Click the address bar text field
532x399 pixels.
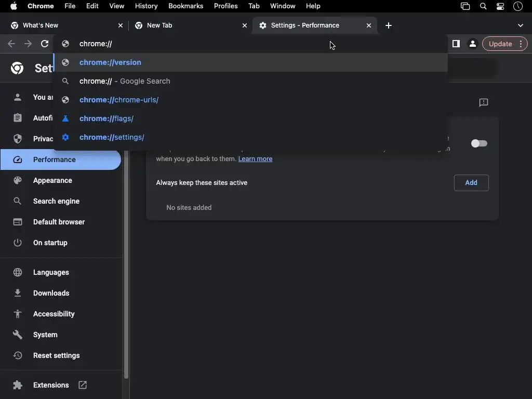click(x=251, y=44)
